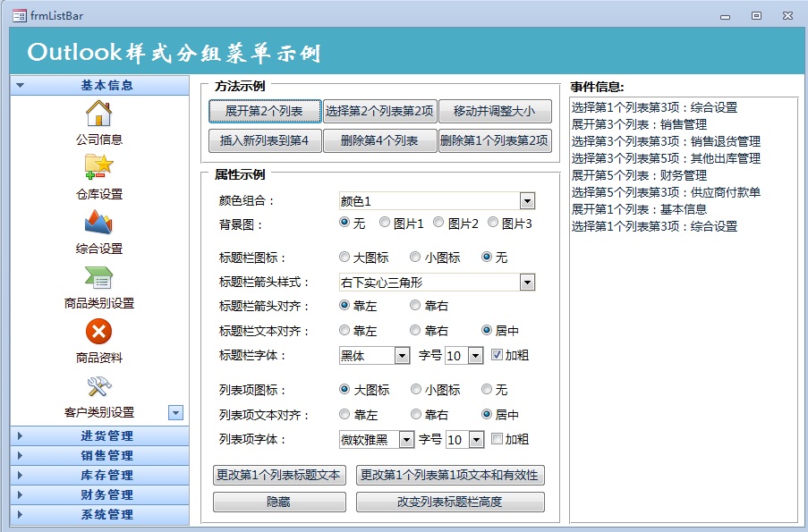This screenshot has width=808, height=532.
Task: Set 标题栏箭头对齐 to 靠右
Action: [415, 306]
